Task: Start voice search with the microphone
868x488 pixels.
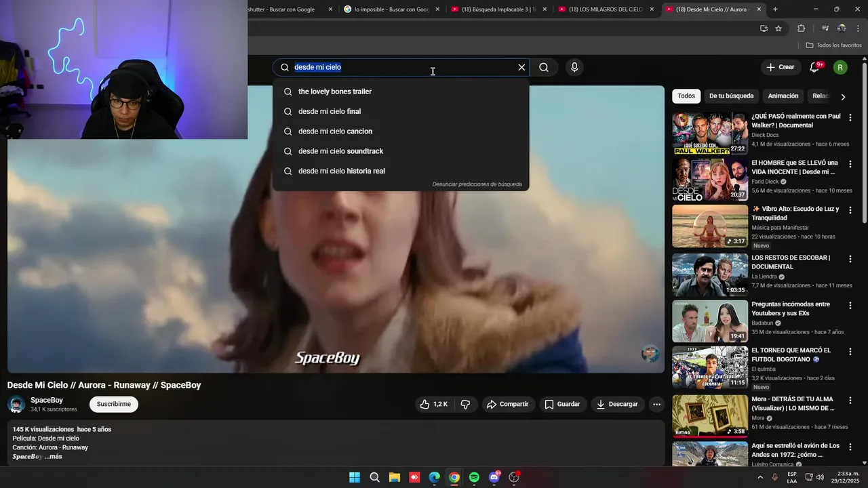Action: pos(574,67)
